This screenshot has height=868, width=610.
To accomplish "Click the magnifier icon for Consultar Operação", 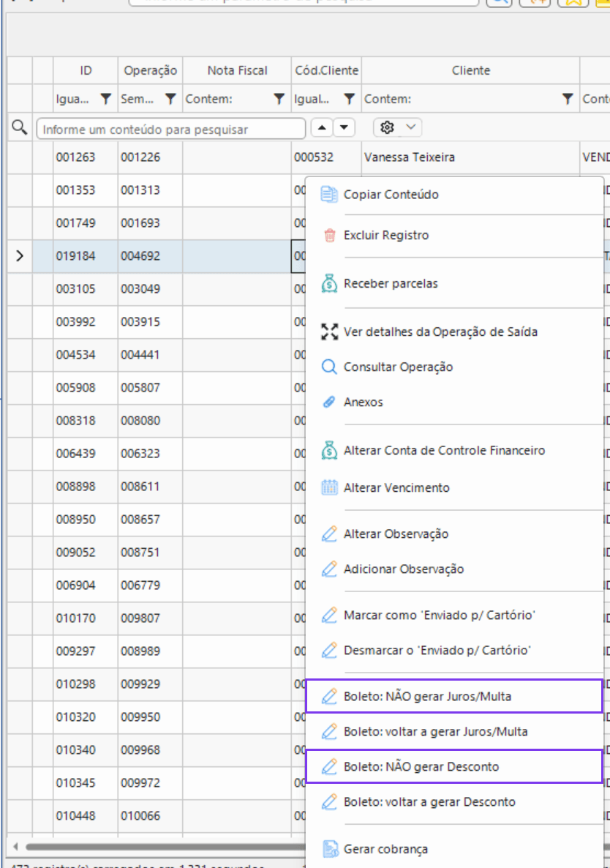I will pyautogui.click(x=330, y=367).
